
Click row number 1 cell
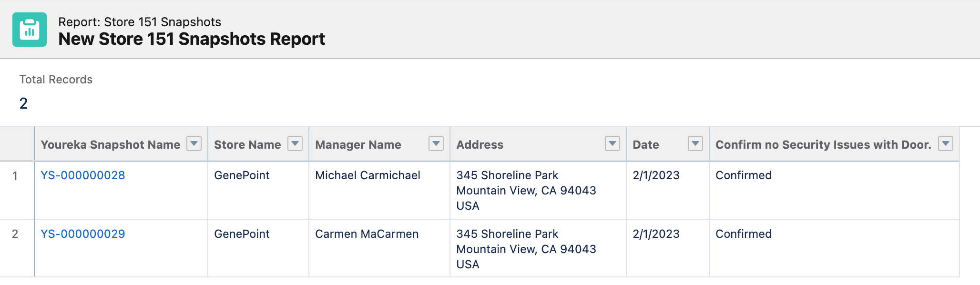pos(17,190)
